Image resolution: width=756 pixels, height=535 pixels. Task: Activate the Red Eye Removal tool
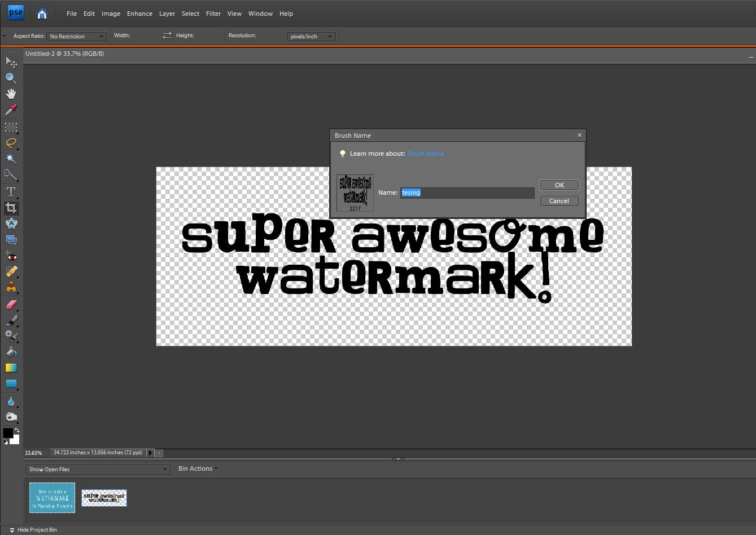(x=11, y=256)
